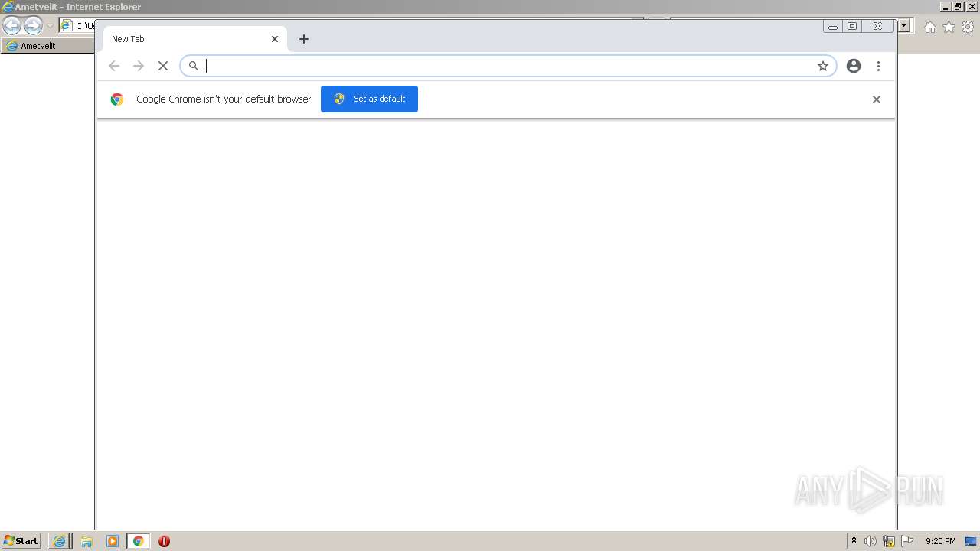Open the Windows Start menu

(x=21, y=541)
